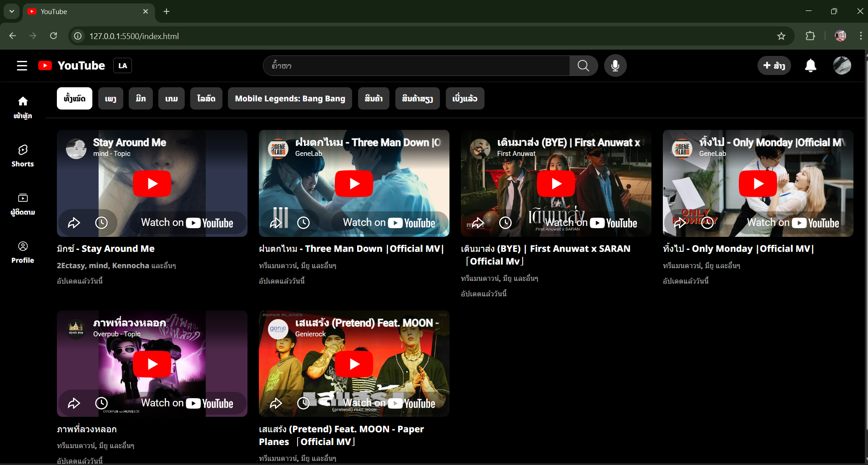Close the YouTube browser tab
The height and width of the screenshot is (465, 868).
coord(146,11)
